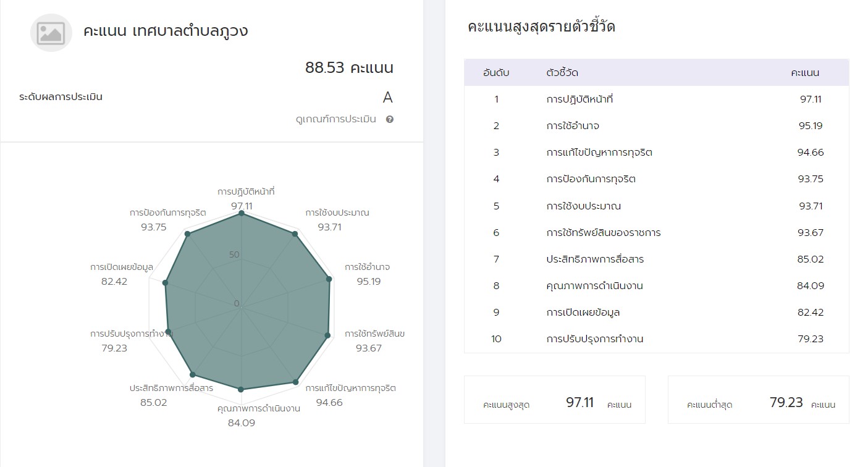Select the การใช้ทรัพย์สินของราชการ table row
The height and width of the screenshot is (467, 868).
click(x=657, y=232)
